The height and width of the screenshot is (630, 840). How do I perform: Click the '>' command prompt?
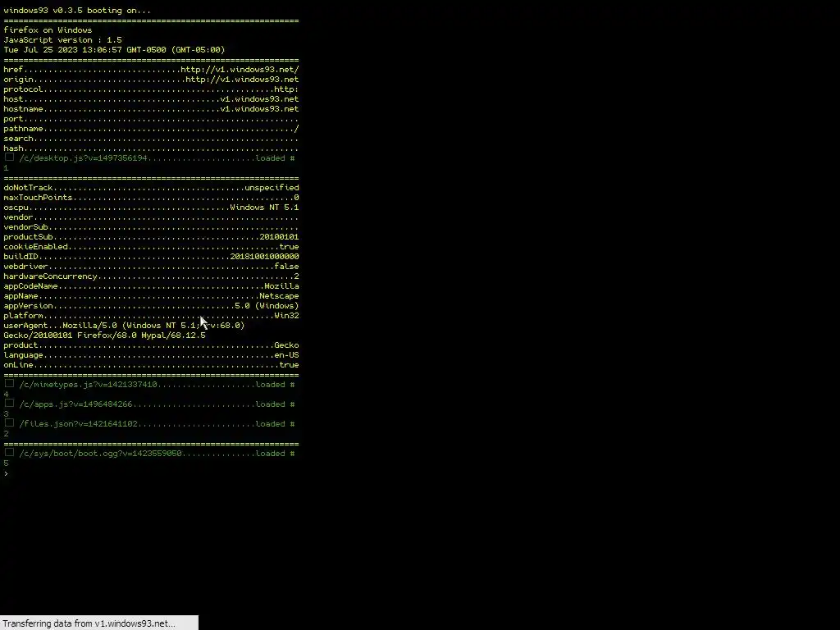pyautogui.click(x=6, y=473)
